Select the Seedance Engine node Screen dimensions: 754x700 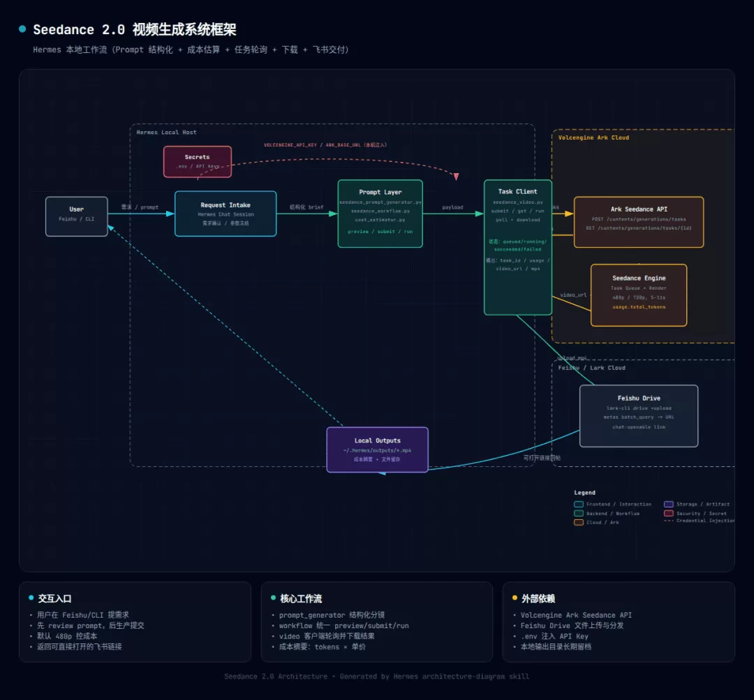639,295
